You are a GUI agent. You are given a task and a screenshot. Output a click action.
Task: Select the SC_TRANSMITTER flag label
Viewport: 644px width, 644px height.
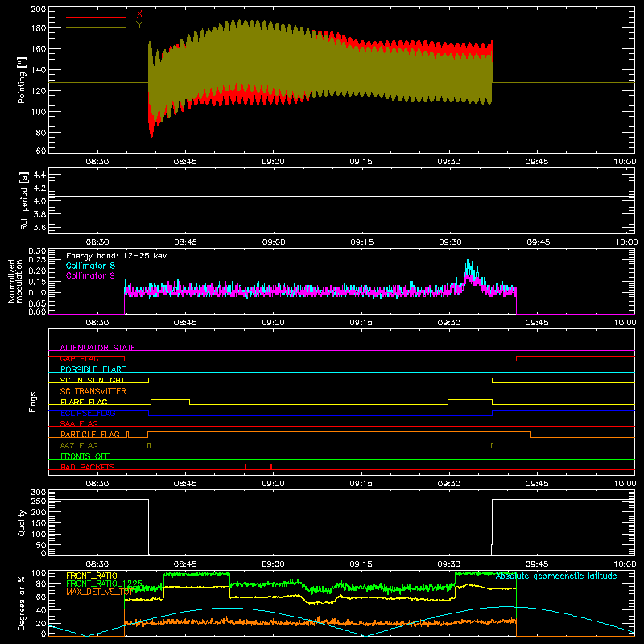(93, 391)
